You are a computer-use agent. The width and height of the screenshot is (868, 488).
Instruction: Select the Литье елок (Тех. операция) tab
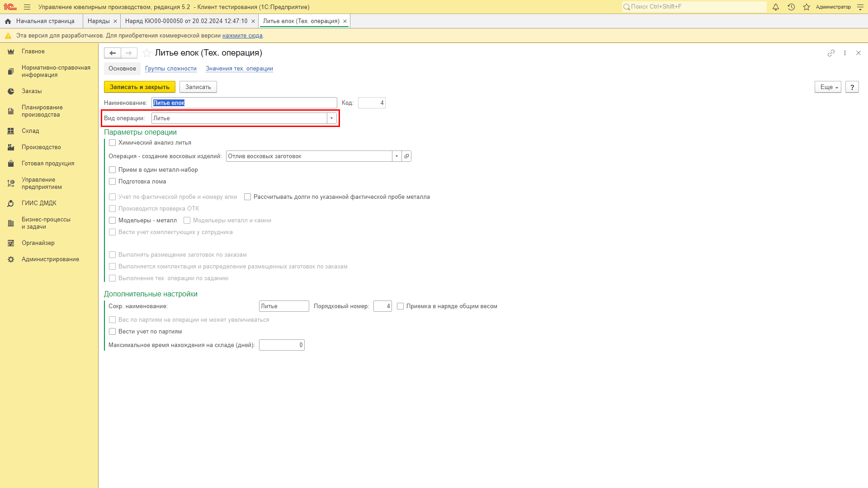pyautogui.click(x=301, y=21)
